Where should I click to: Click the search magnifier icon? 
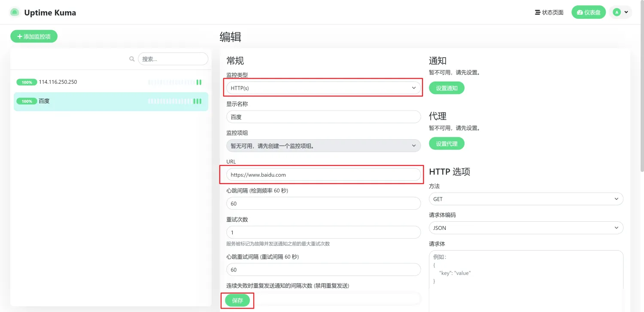132,59
